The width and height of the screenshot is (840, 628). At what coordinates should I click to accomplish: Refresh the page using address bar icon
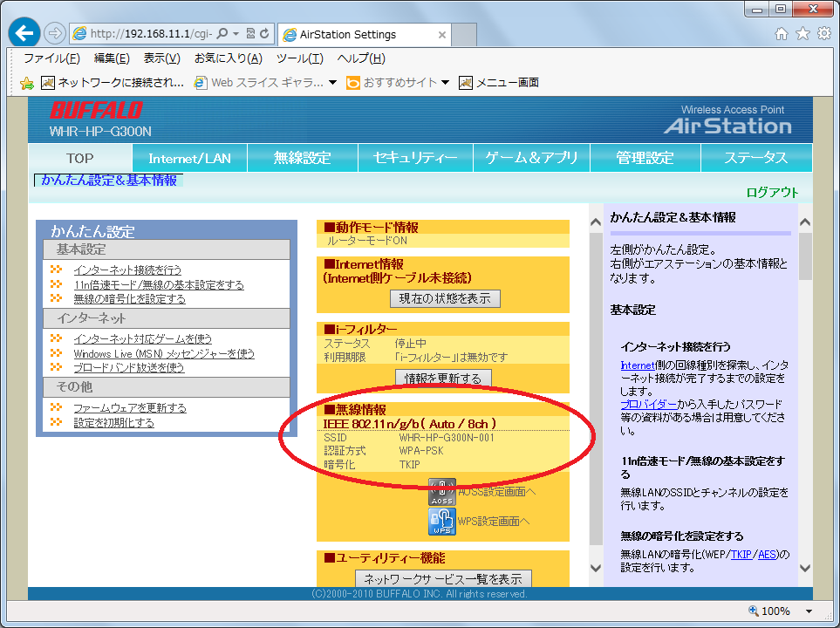tap(265, 34)
